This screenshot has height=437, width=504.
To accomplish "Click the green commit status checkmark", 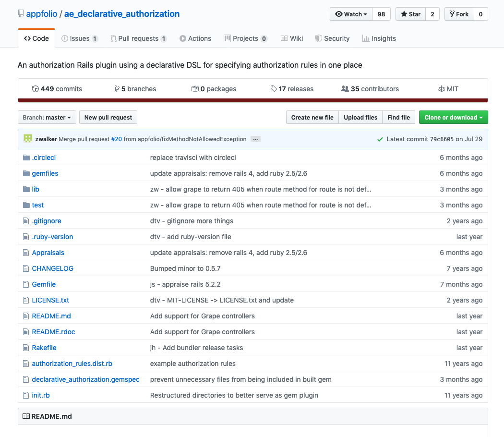I will point(380,139).
